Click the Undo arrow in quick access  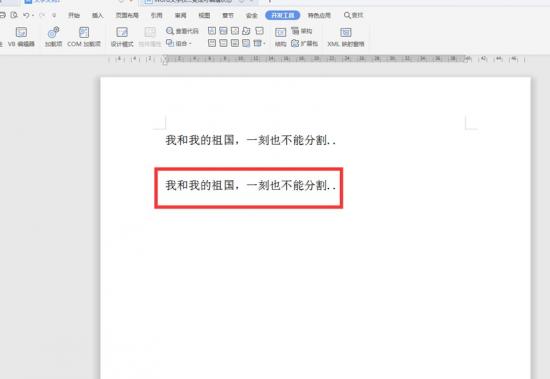[26, 15]
